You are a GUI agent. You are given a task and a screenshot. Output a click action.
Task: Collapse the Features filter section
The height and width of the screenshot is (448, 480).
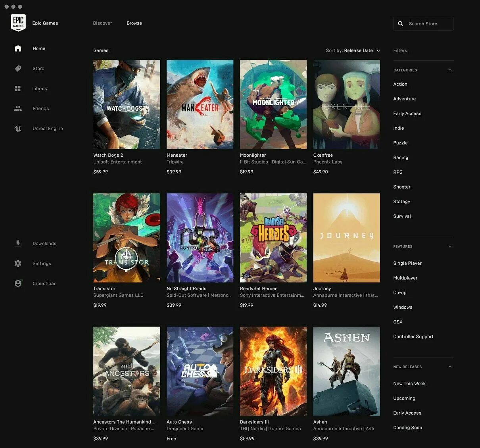(450, 247)
